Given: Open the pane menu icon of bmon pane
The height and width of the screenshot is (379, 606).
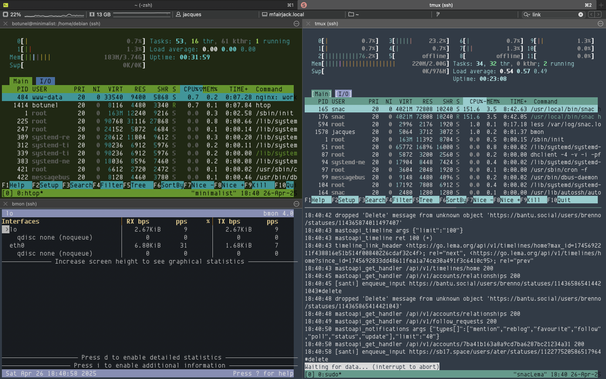Looking at the screenshot, I should pos(296,204).
